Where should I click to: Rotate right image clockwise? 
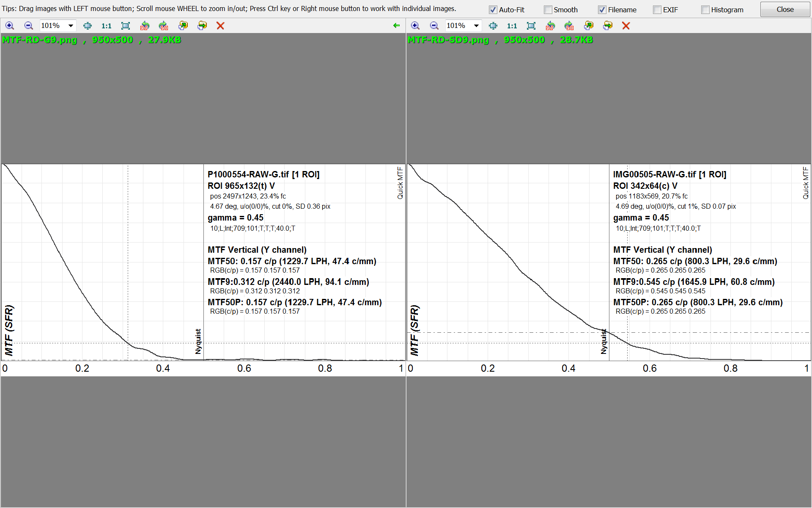[x=569, y=26]
